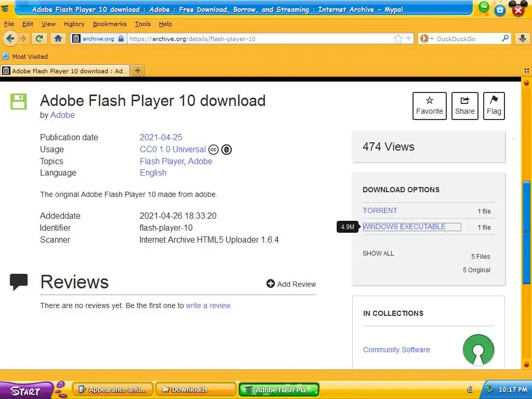
Task: Click the Add Review plus button
Action: 291,284
